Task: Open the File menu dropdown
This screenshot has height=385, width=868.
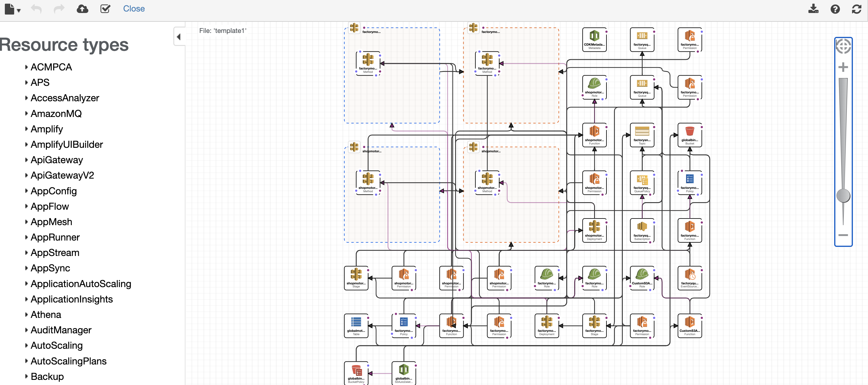Action: (12, 9)
